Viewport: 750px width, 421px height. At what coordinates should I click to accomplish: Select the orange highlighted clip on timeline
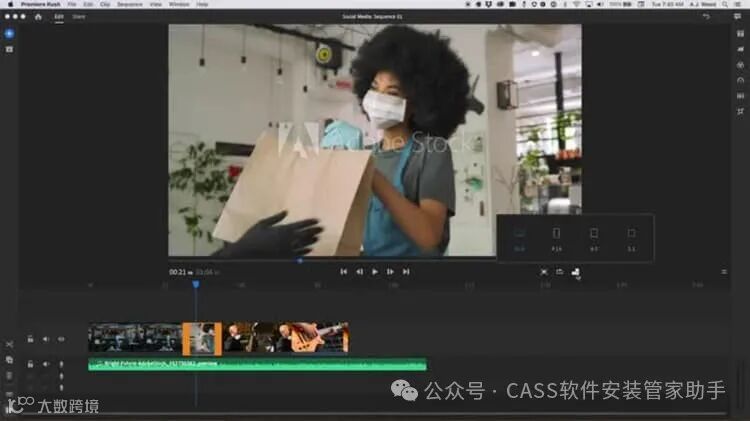click(202, 338)
